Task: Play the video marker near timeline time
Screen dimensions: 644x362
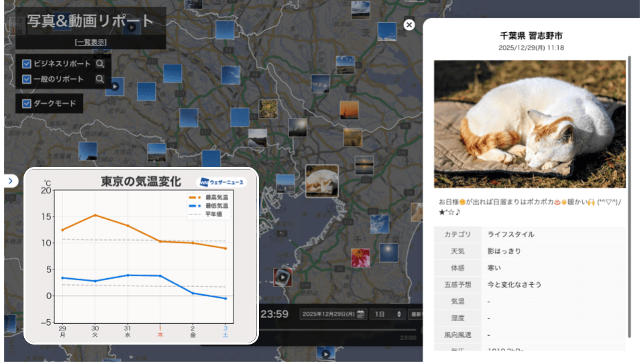Action: click(284, 277)
